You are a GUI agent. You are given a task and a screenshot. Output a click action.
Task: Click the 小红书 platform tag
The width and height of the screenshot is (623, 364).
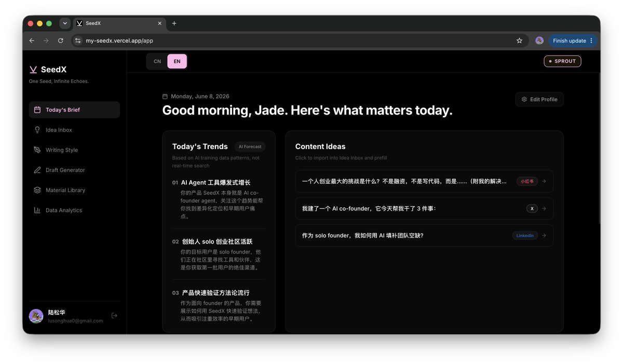(x=527, y=181)
